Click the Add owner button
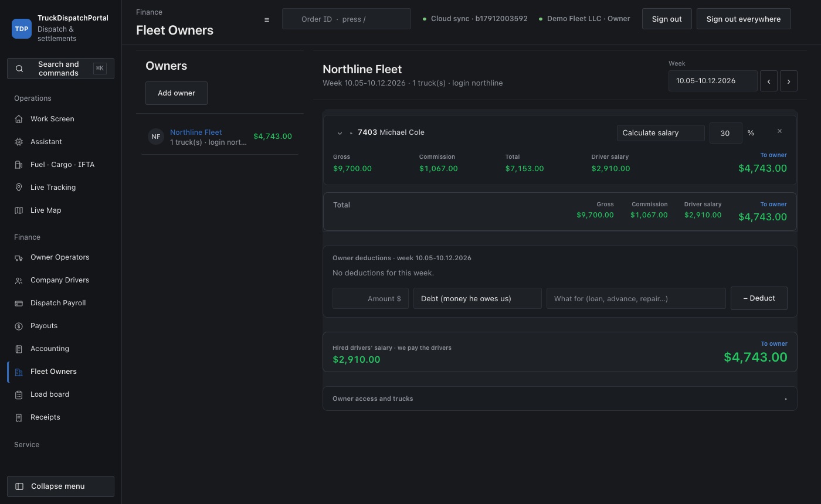Screen dimensions: 821x504 [x=177, y=93]
